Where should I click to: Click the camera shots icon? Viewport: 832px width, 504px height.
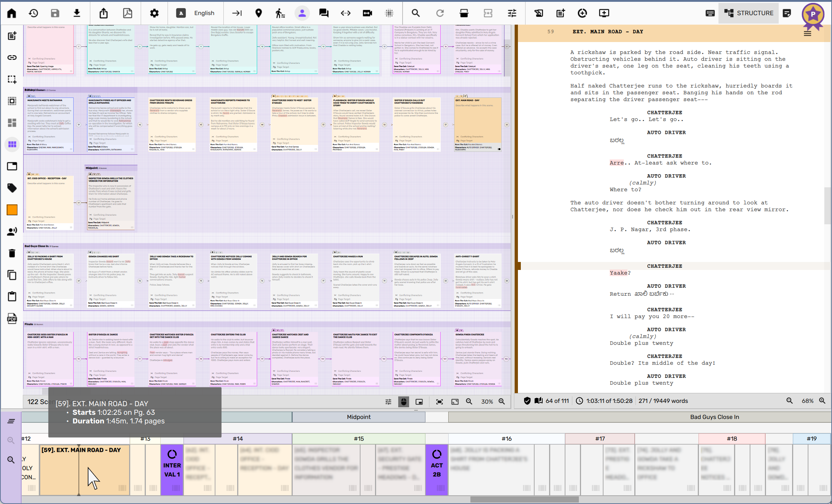(367, 13)
